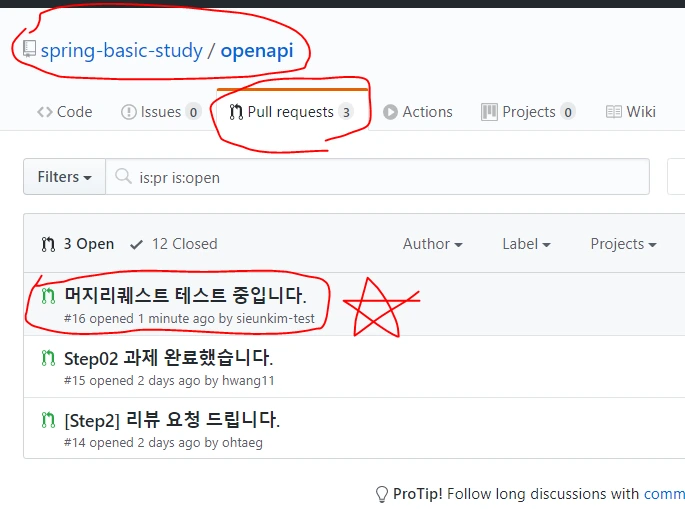Click green PR icon for pull request #15
The image size is (685, 509).
click(x=48, y=358)
